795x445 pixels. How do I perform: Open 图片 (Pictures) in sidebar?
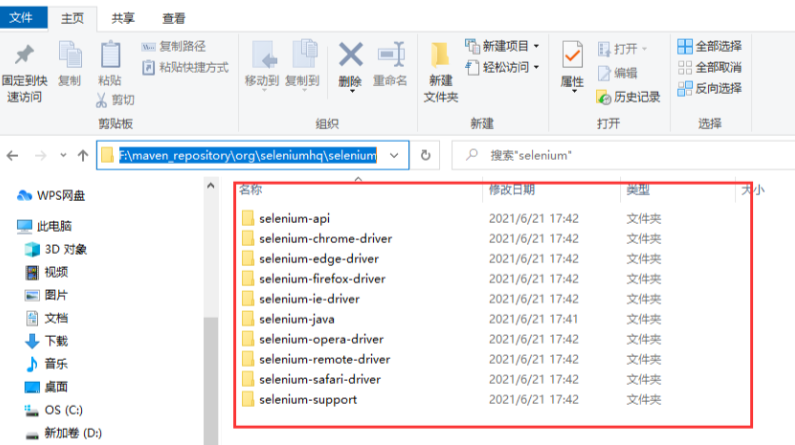pos(47,295)
